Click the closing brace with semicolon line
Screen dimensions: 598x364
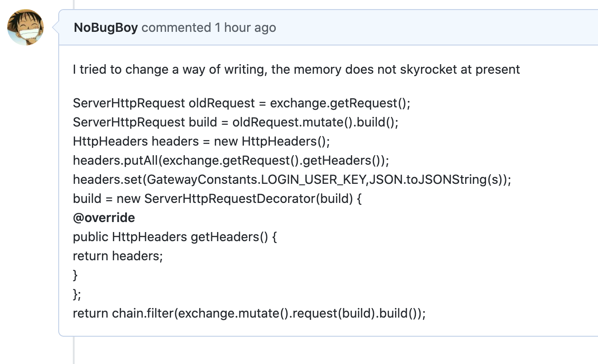point(77,294)
